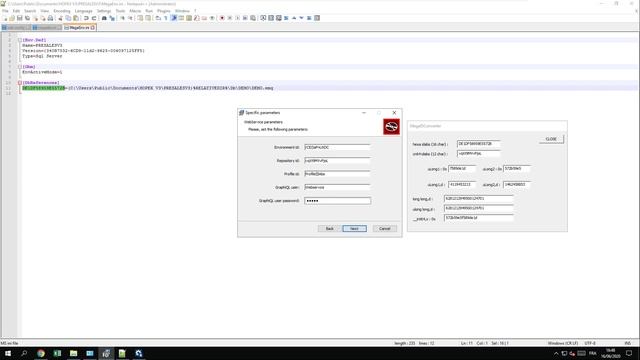Click the clock and date in system tray
Viewport: 640px width, 360px height.
point(611,353)
